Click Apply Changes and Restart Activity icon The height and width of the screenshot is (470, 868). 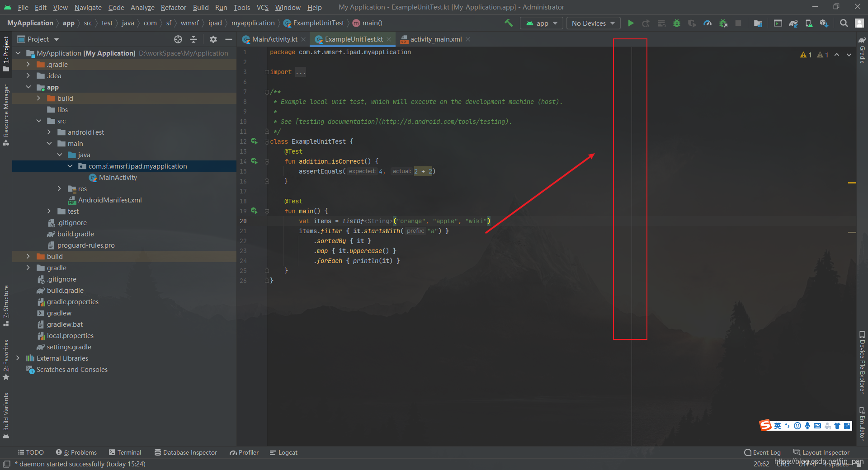[x=646, y=23]
